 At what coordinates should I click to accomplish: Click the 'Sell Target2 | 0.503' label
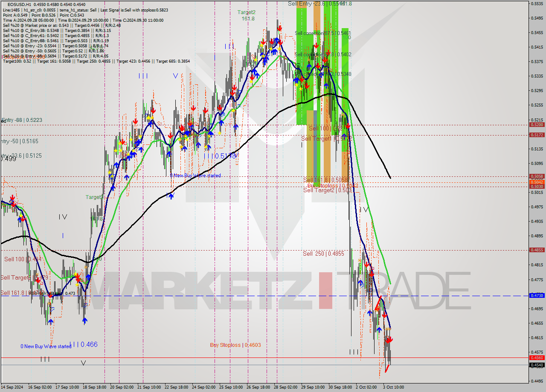pyautogui.click(x=328, y=190)
